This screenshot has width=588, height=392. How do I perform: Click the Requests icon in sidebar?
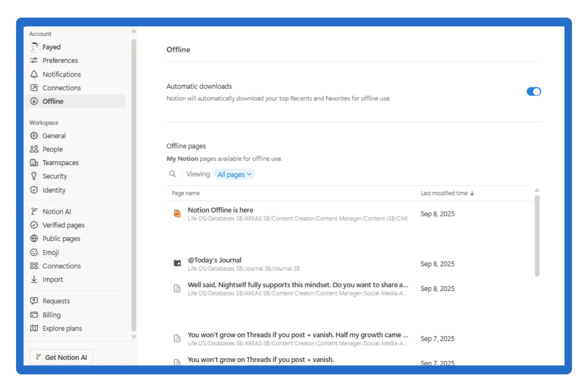[x=34, y=301]
